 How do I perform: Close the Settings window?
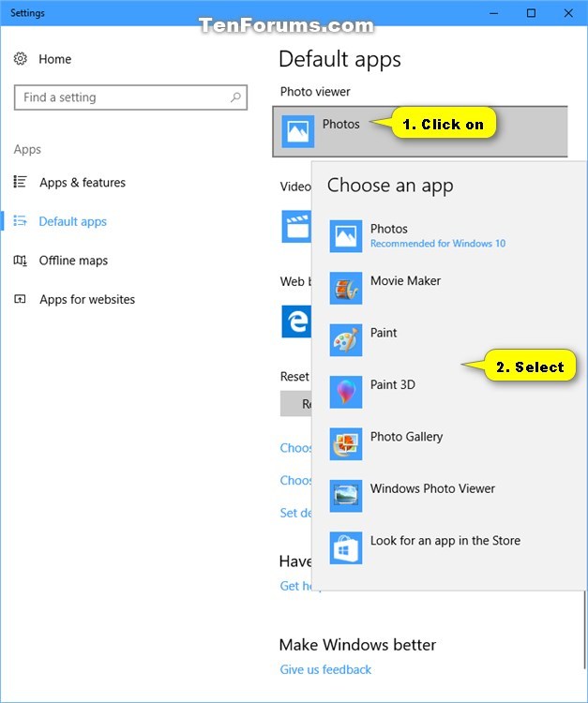pyautogui.click(x=568, y=13)
